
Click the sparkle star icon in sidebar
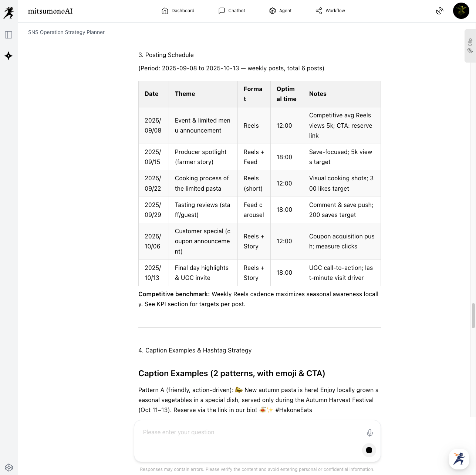[x=9, y=56]
